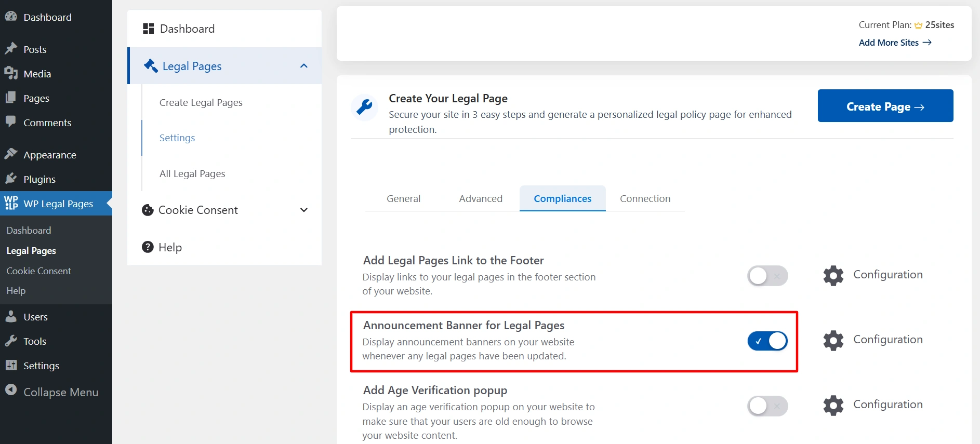Disable the Announcement Banner for Legal Pages toggle
Image resolution: width=980 pixels, height=444 pixels.
(x=767, y=341)
